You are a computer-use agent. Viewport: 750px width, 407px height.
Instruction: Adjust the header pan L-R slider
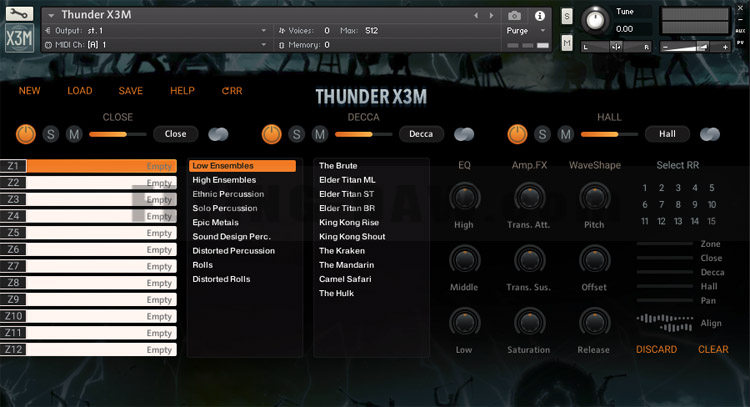[x=616, y=47]
